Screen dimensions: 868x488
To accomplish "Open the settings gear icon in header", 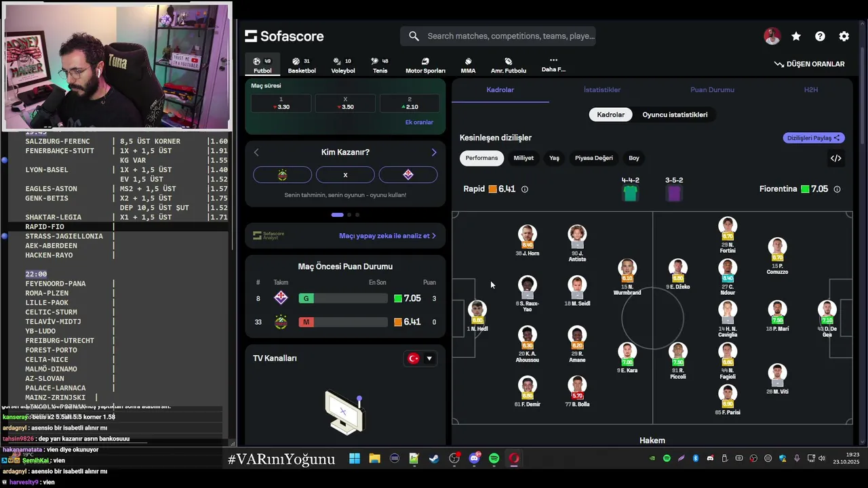I will click(x=844, y=37).
